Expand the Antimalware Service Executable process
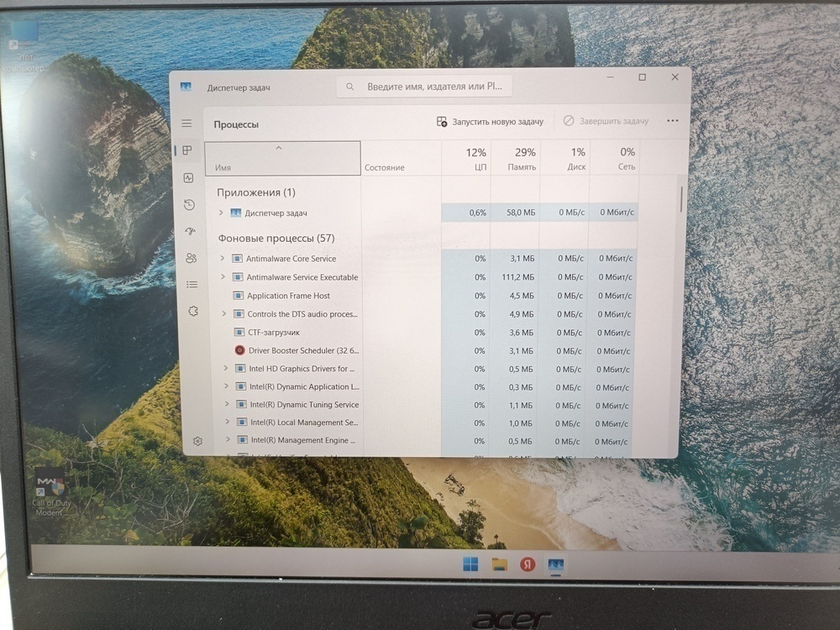This screenshot has height=630, width=840. pyautogui.click(x=223, y=277)
